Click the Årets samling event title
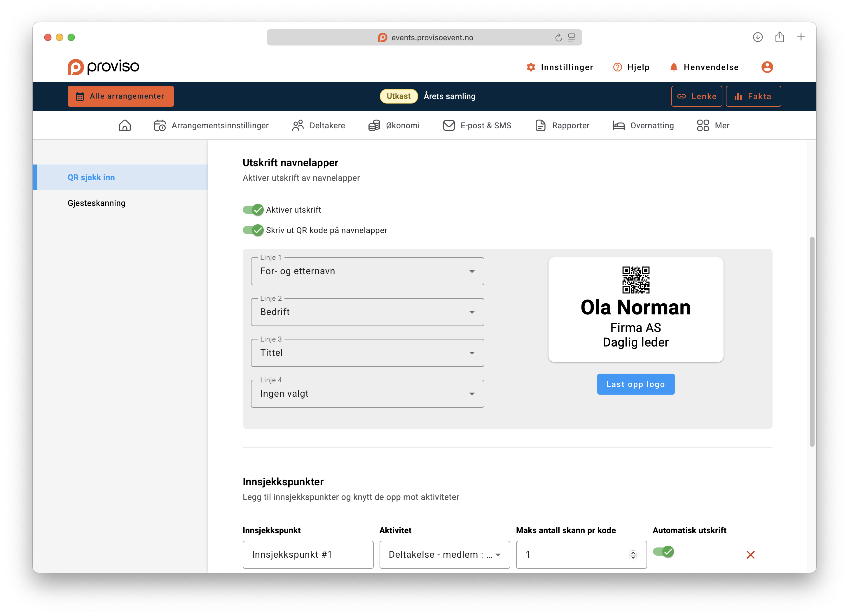Screen dimensions: 849x616 (x=449, y=96)
